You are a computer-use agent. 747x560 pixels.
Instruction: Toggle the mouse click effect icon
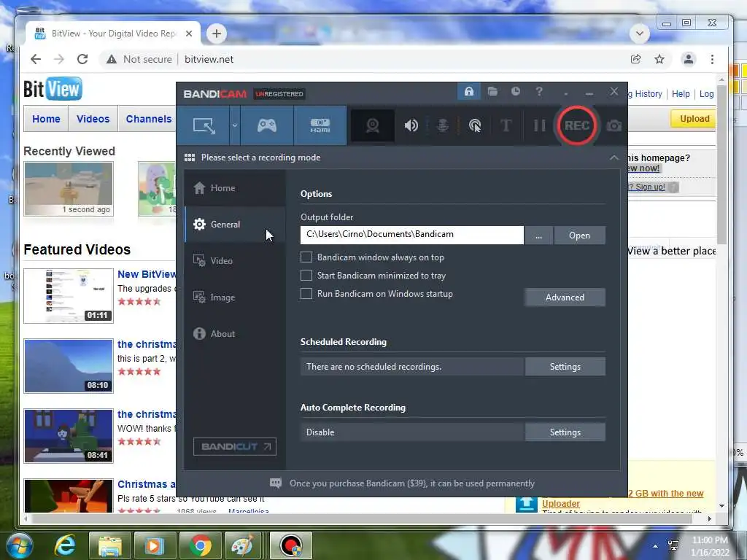tap(474, 125)
